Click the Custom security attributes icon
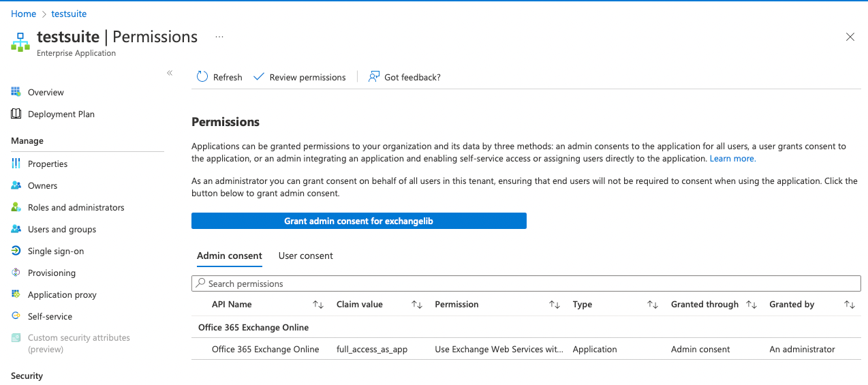868x385 pixels. (16, 338)
